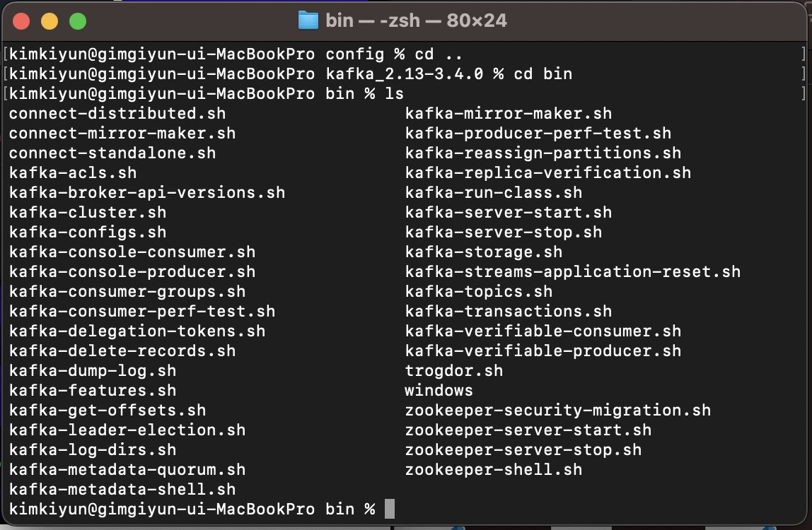Click the red close window button
The width and height of the screenshot is (812, 530).
coord(21,21)
